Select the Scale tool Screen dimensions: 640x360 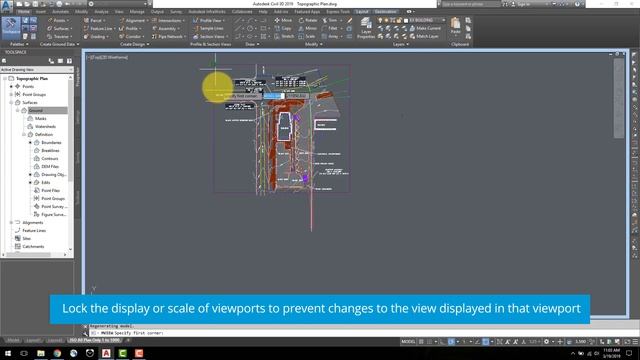[307, 37]
